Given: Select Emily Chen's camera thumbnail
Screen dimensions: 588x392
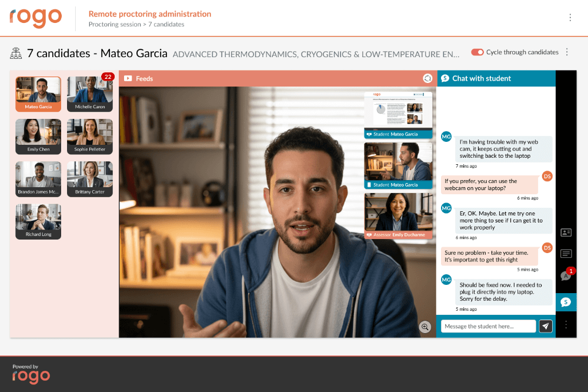Looking at the screenshot, I should (38, 136).
